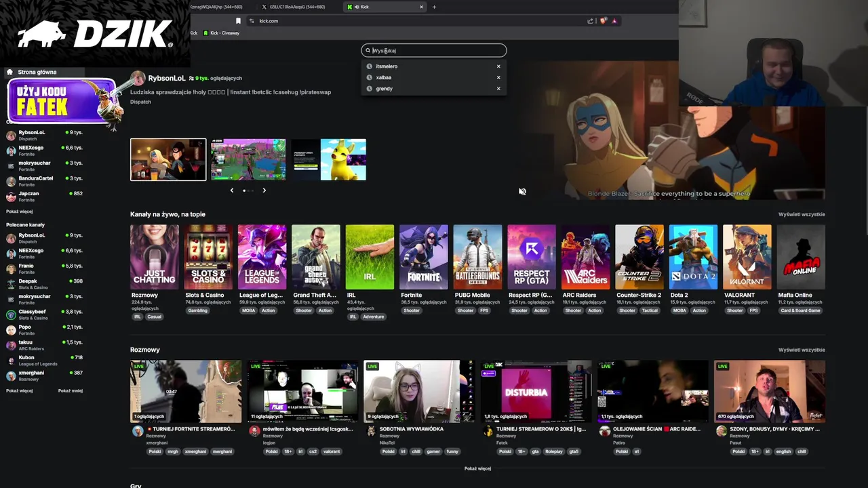This screenshot has height=488, width=868.
Task: Click the UŻYJ KODU FATEK banner
Action: click(x=62, y=102)
